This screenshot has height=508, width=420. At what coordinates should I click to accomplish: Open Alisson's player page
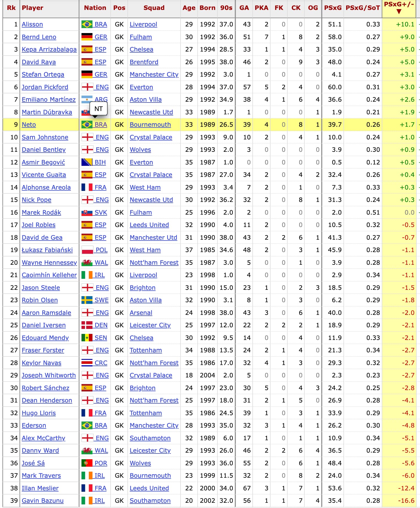click(x=32, y=25)
